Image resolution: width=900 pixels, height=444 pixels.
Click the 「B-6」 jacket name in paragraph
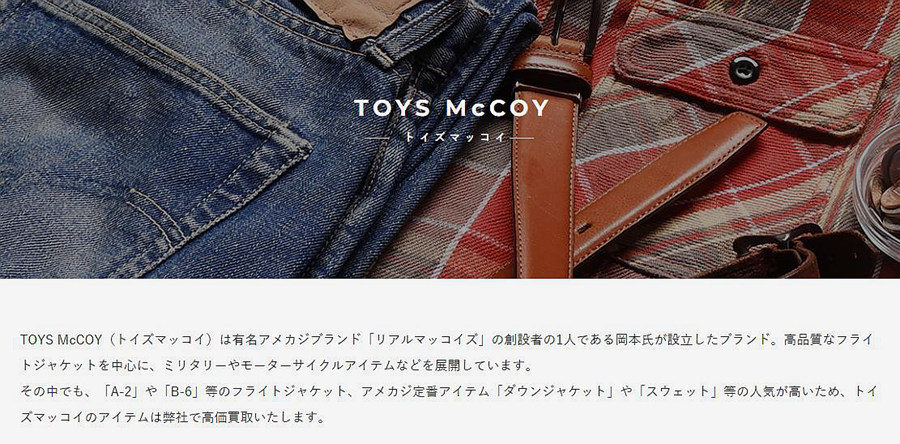pyautogui.click(x=179, y=391)
